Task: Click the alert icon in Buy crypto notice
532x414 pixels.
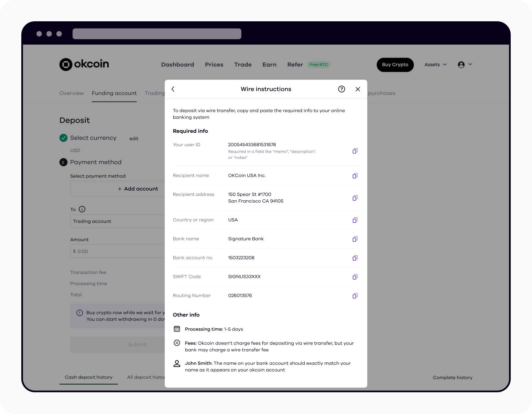Action: point(80,313)
